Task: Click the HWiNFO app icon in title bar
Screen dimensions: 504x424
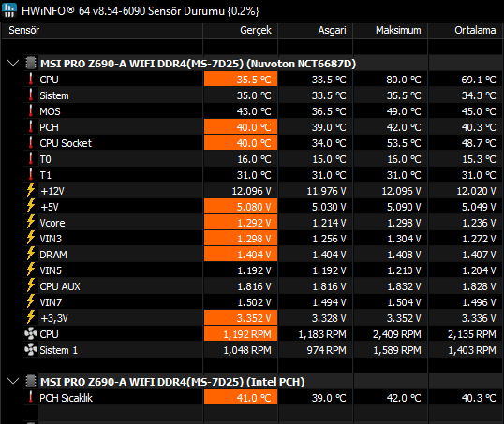Action: click(x=9, y=10)
